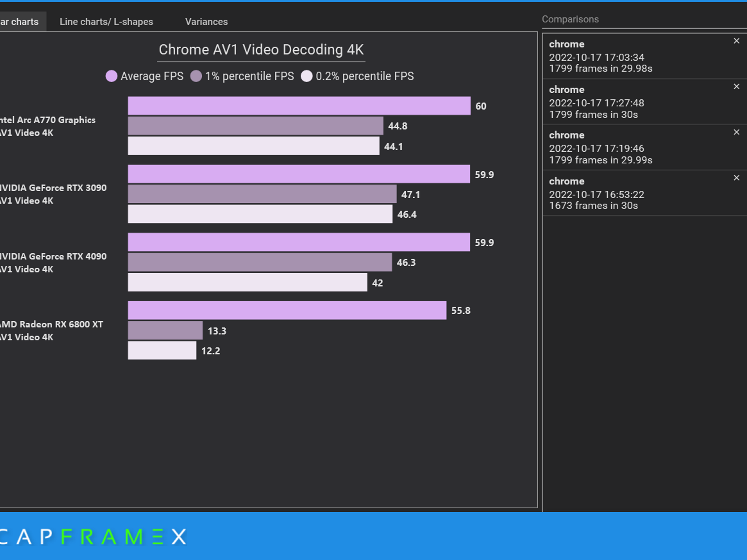Click the Chrome AV1 Video Decoding 4K title

coord(261,50)
